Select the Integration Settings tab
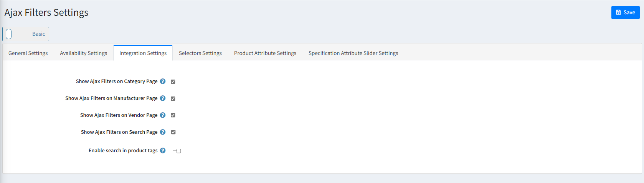 [143, 53]
